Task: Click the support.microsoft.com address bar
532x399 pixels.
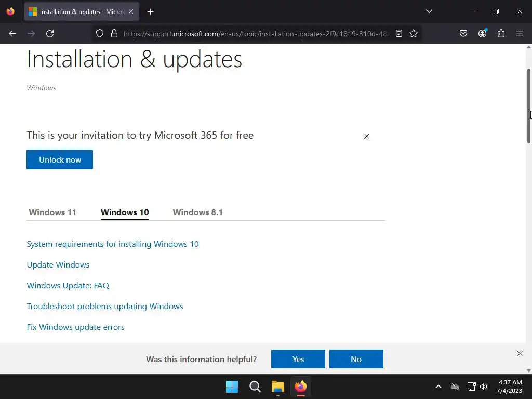Action: (x=257, y=34)
